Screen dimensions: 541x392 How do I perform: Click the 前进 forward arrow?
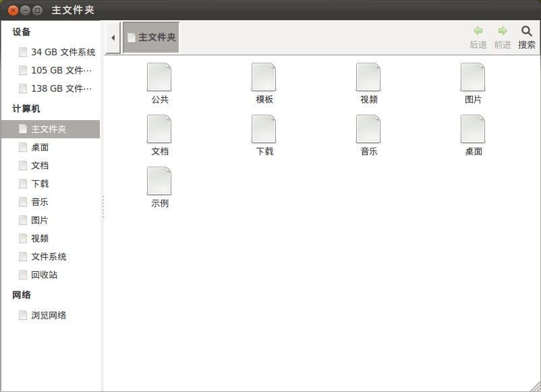click(x=503, y=31)
